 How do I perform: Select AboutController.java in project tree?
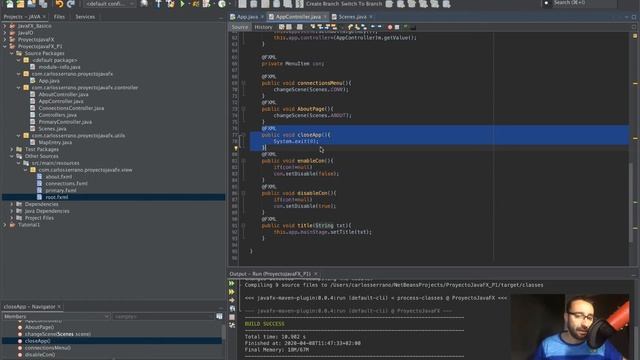click(63, 94)
